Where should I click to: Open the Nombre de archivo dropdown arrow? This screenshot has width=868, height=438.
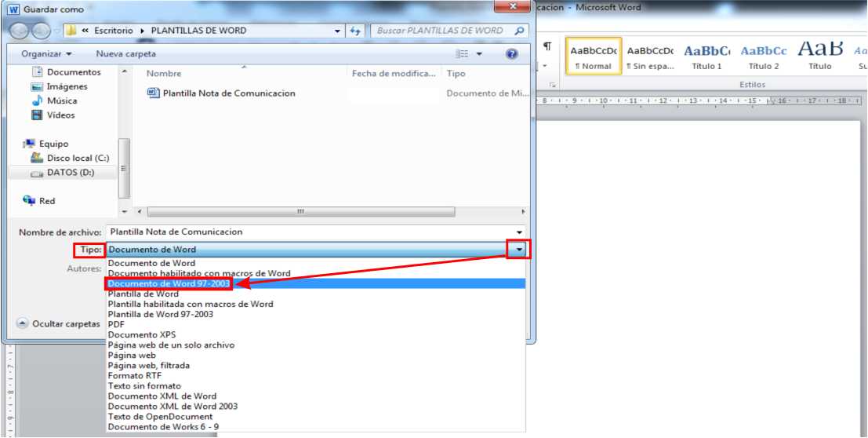pos(519,232)
